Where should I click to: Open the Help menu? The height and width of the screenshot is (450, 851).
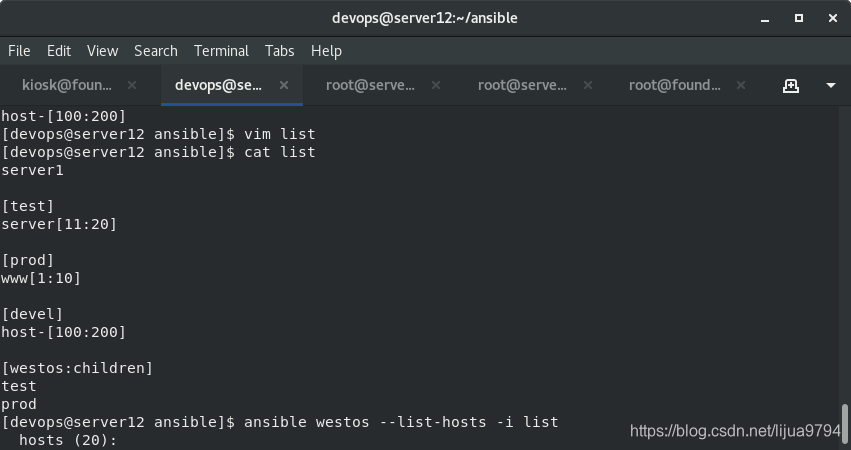tap(326, 51)
